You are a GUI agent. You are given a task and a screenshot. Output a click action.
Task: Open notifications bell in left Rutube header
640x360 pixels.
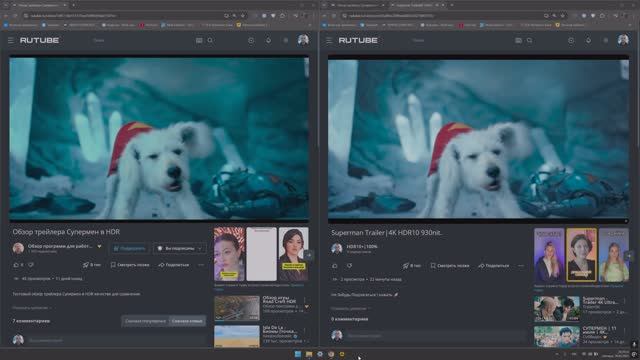pyautogui.click(x=269, y=40)
